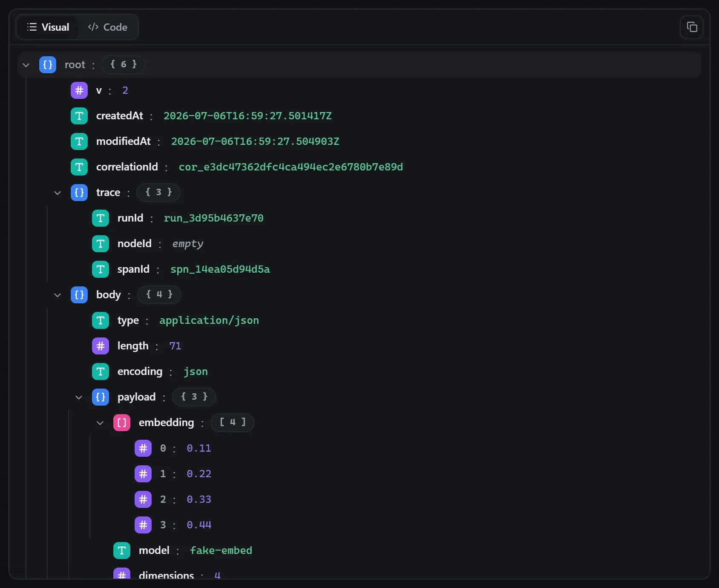Image resolution: width=719 pixels, height=588 pixels.
Task: Click the text icon beside modifiedAt
Action: (79, 141)
